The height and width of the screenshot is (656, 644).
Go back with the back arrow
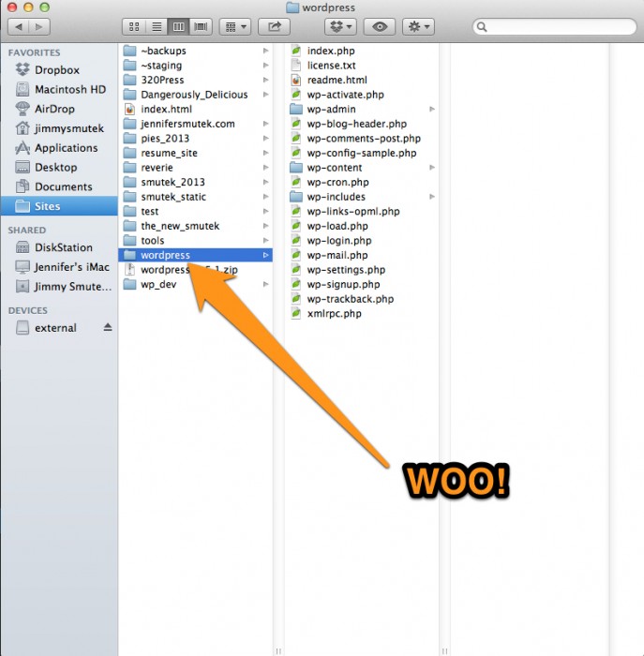tap(19, 27)
